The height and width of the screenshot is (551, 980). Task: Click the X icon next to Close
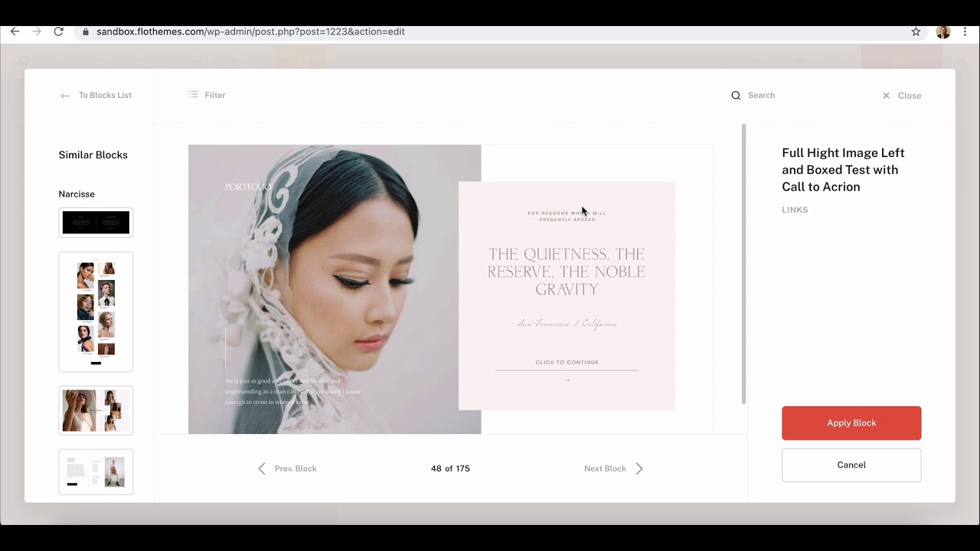(x=886, y=96)
